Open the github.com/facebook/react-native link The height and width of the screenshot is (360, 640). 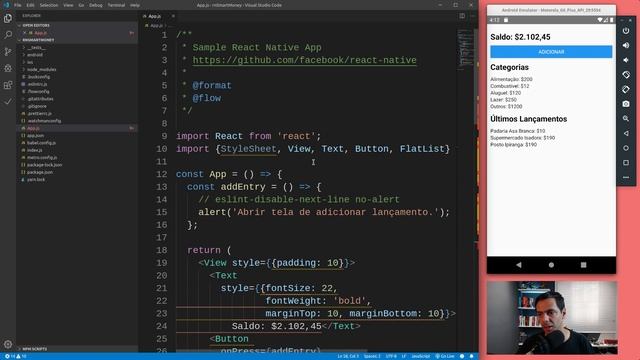click(x=304, y=60)
